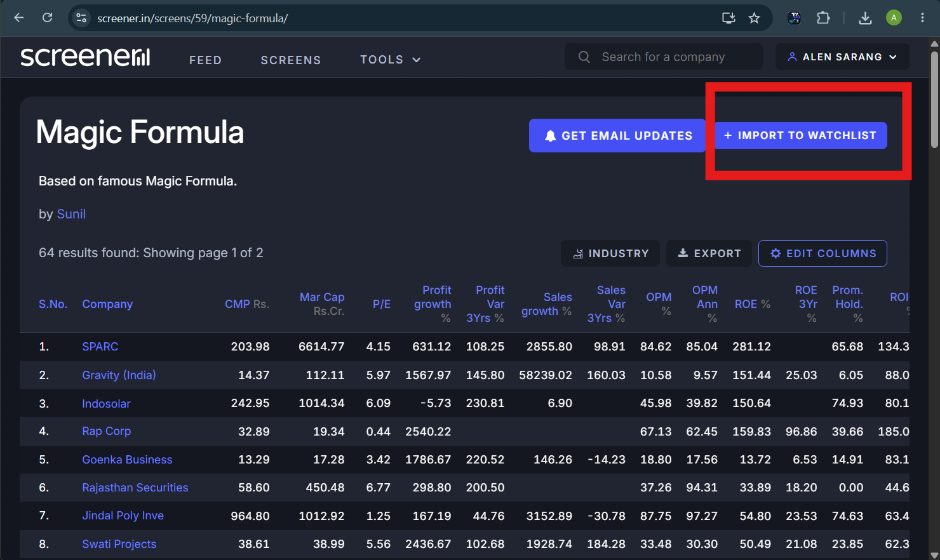Image resolution: width=940 pixels, height=560 pixels.
Task: Click the colorful extension icon in toolbar
Action: coord(794,18)
